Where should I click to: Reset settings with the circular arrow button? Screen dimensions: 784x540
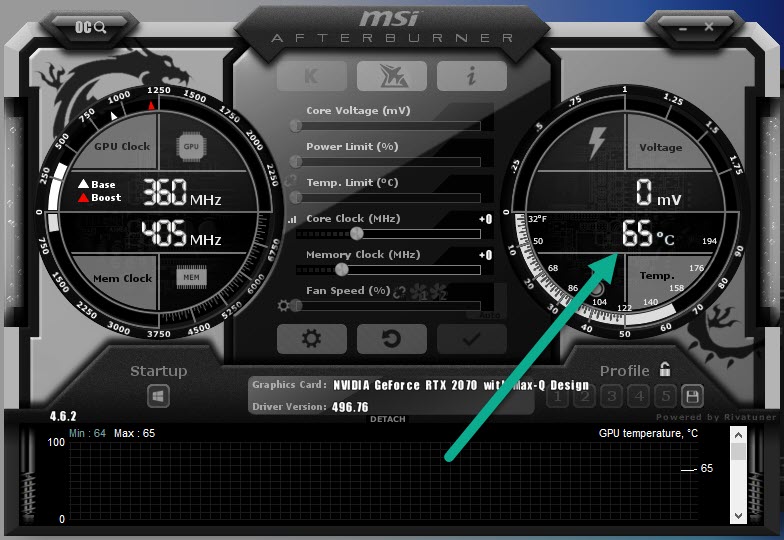tap(392, 339)
